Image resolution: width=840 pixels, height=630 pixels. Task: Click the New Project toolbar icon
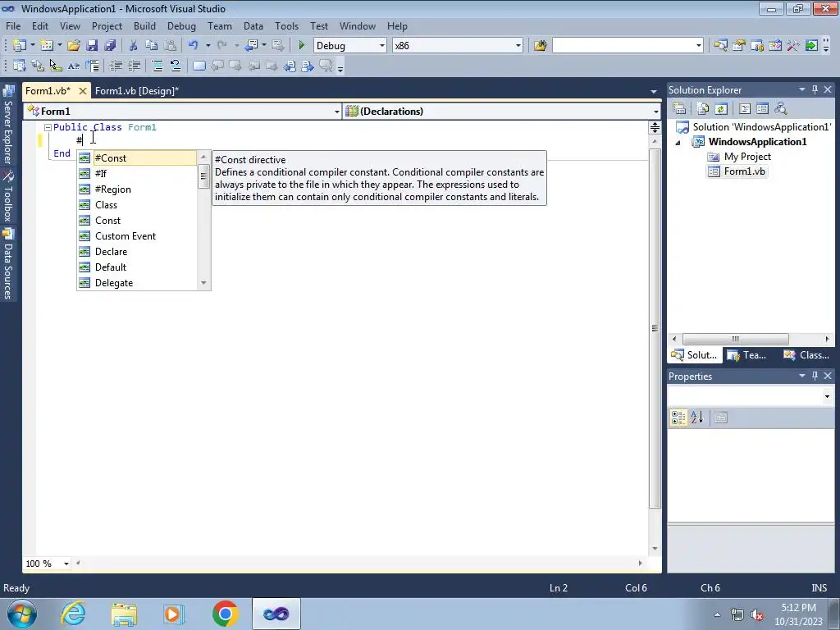tap(20, 46)
